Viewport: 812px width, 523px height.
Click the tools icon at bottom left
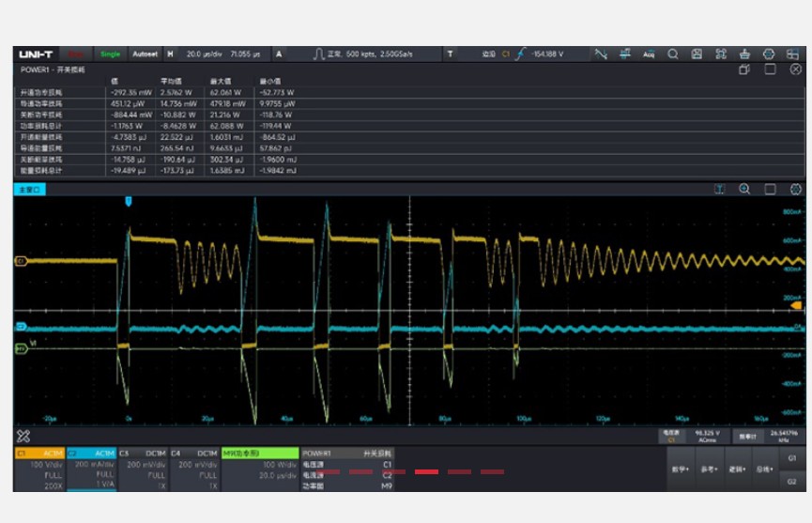[23, 436]
